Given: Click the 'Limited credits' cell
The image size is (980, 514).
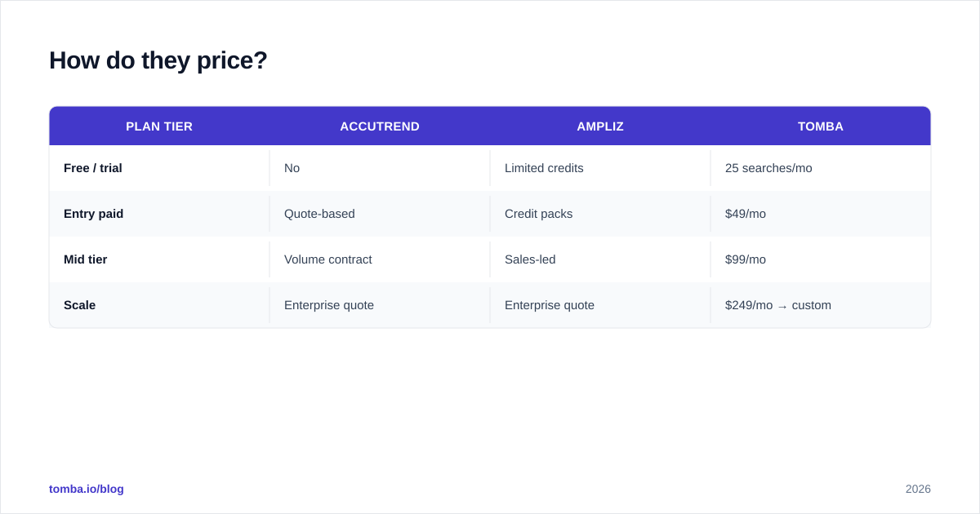Looking at the screenshot, I should pyautogui.click(x=600, y=168).
